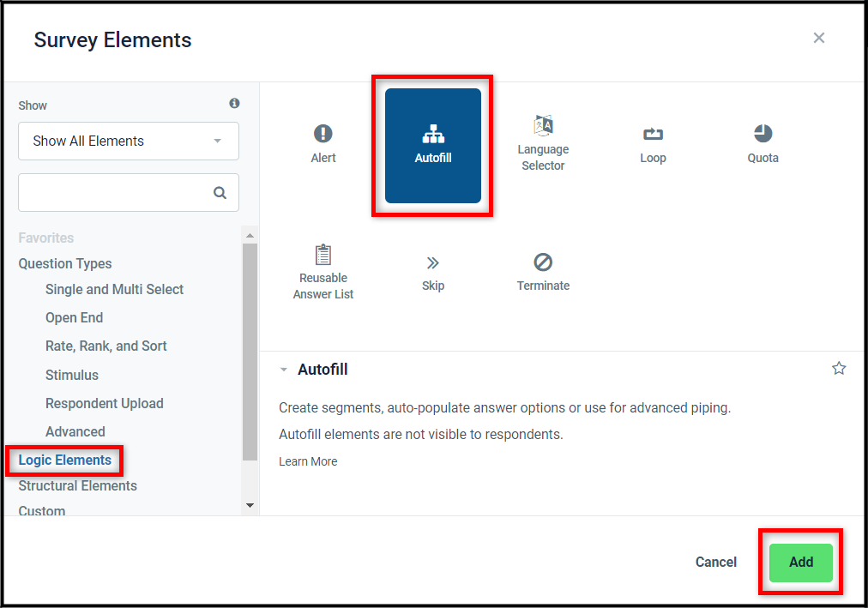Open the Show All Elements dropdown

click(129, 141)
